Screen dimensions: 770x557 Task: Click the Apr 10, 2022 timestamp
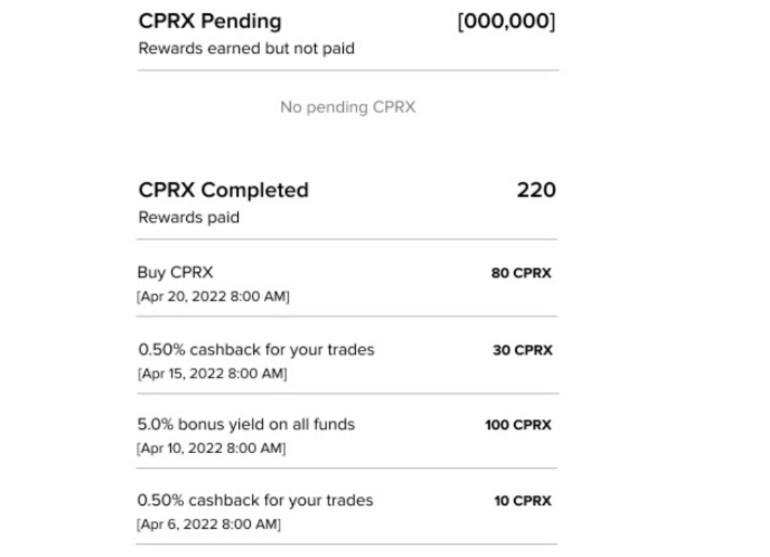click(x=211, y=448)
